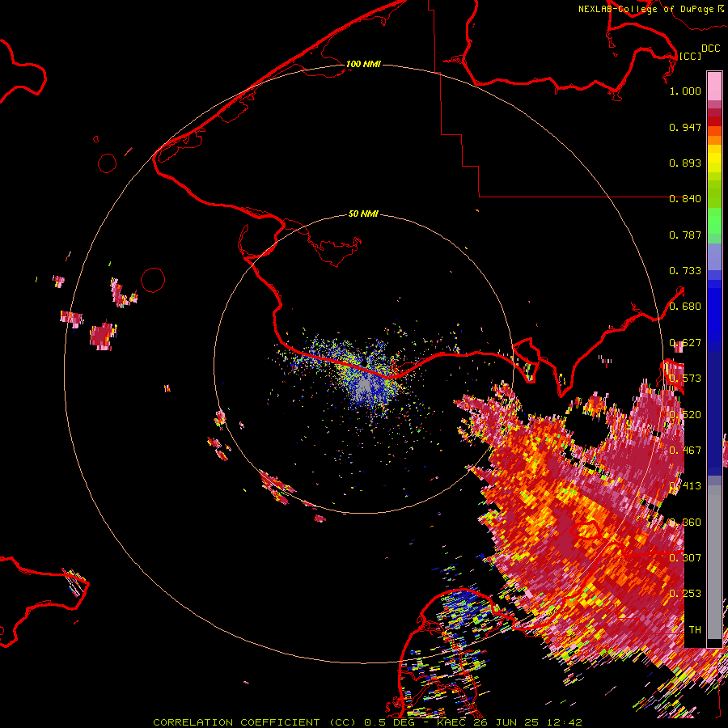Select the 0.680 legend value

pos(685,307)
